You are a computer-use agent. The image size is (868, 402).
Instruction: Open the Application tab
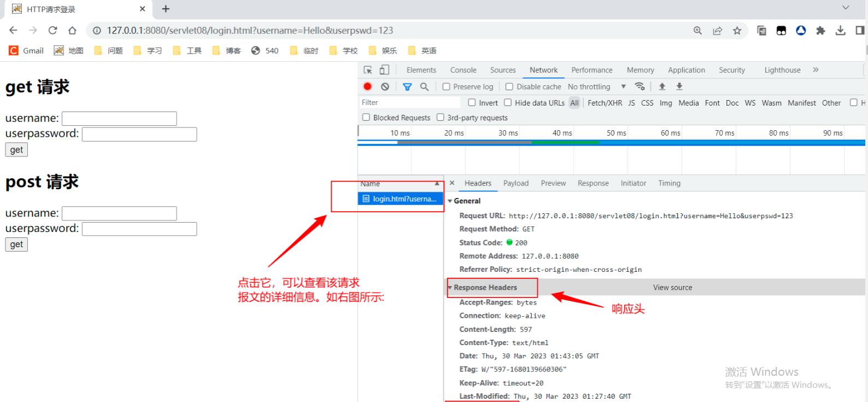pyautogui.click(x=687, y=70)
